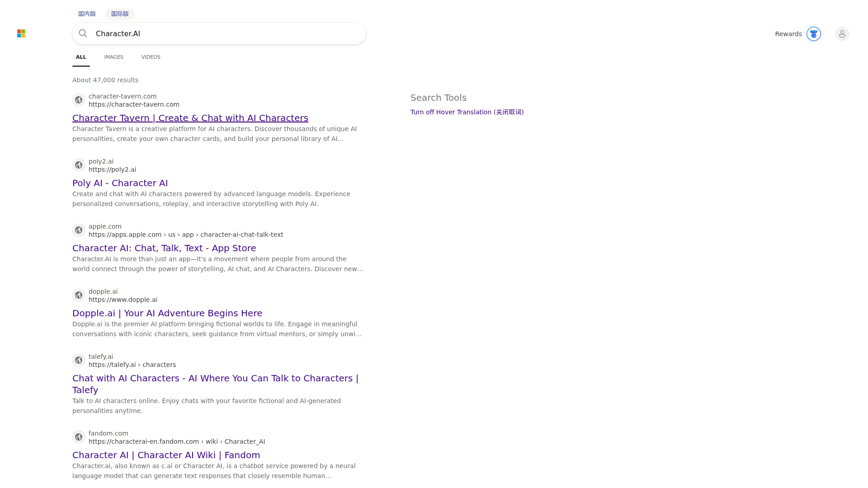The width and height of the screenshot is (868, 488).
Task: Click the character-tavern.com globe favicon
Action: pos(79,100)
